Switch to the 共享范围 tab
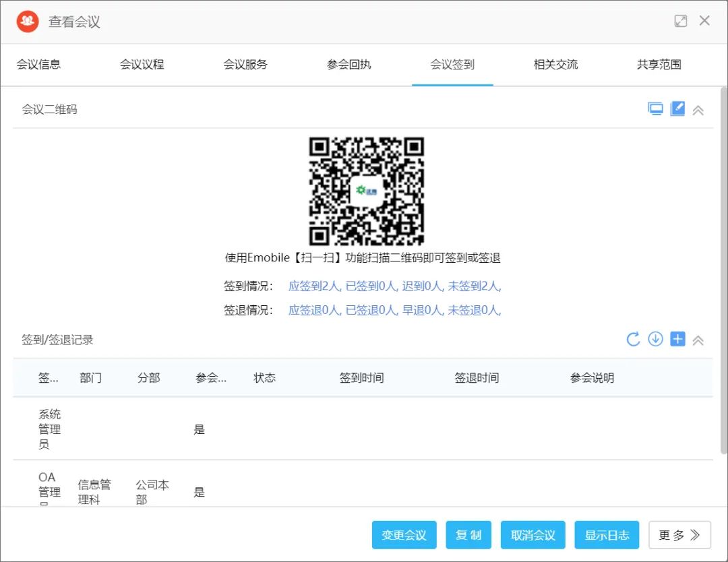The height and width of the screenshot is (562, 728). (659, 65)
